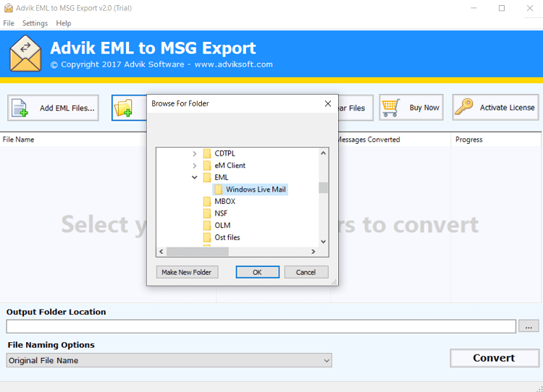Screen dimensions: 543x392
Task: Open the Help menu
Action: click(x=64, y=23)
